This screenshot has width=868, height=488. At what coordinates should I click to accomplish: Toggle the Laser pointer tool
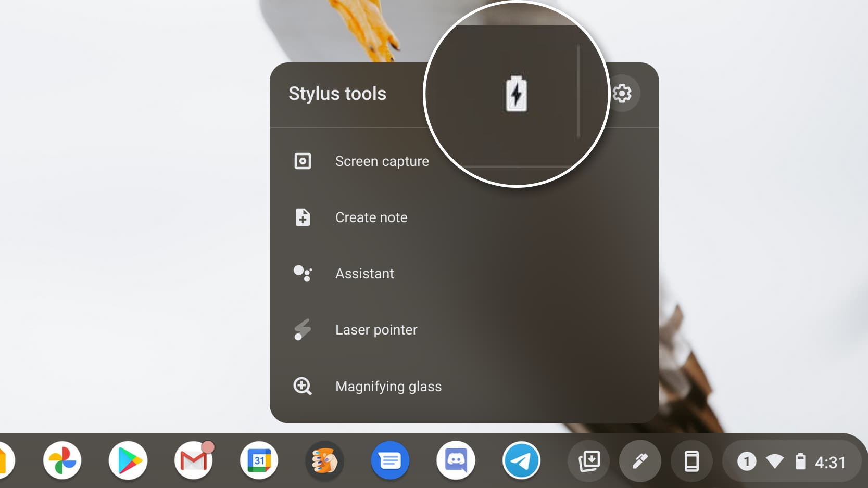(376, 330)
